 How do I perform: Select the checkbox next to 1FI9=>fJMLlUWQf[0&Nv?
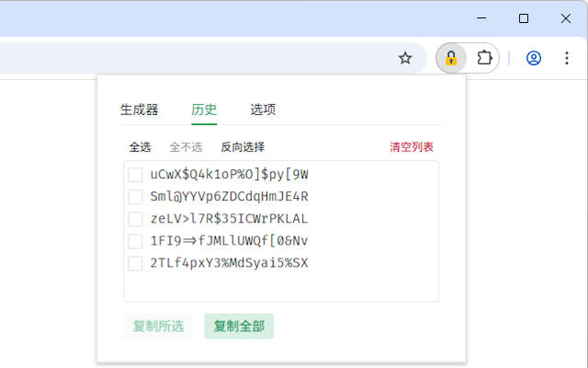click(135, 241)
